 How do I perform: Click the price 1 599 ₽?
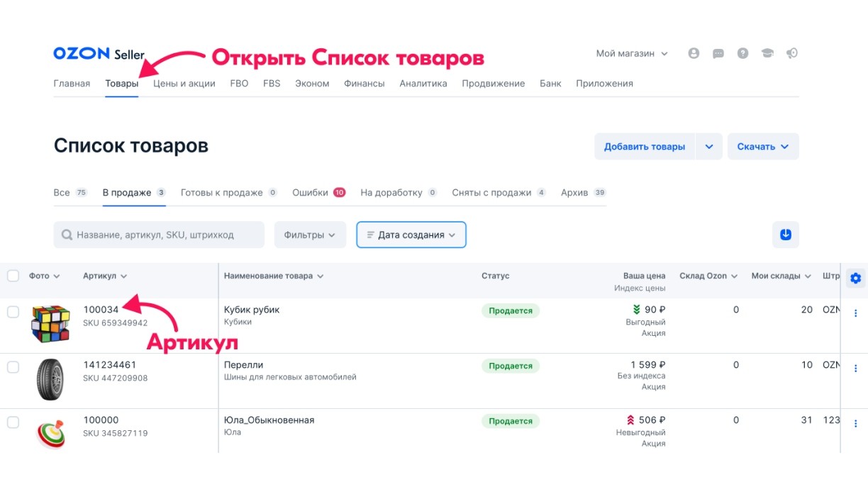coord(647,365)
